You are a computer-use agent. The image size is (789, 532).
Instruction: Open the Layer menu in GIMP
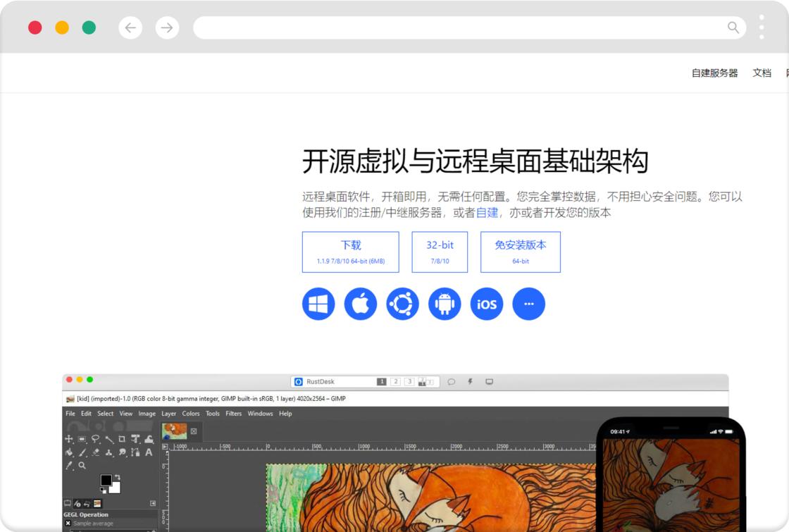point(168,414)
